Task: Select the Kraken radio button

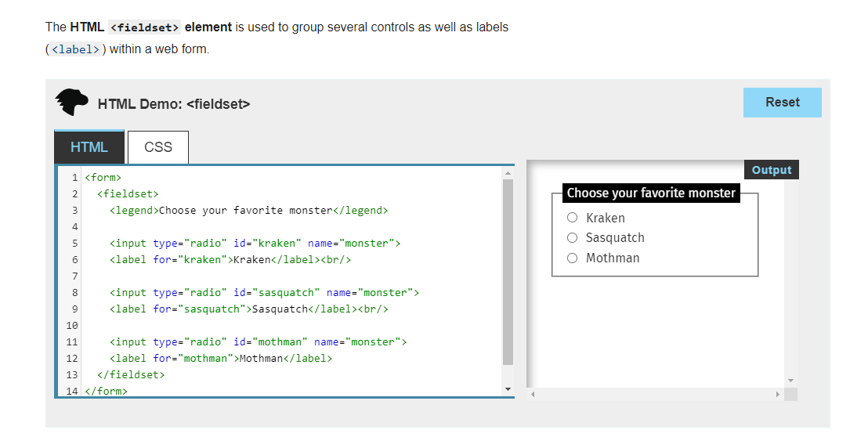Action: [573, 218]
